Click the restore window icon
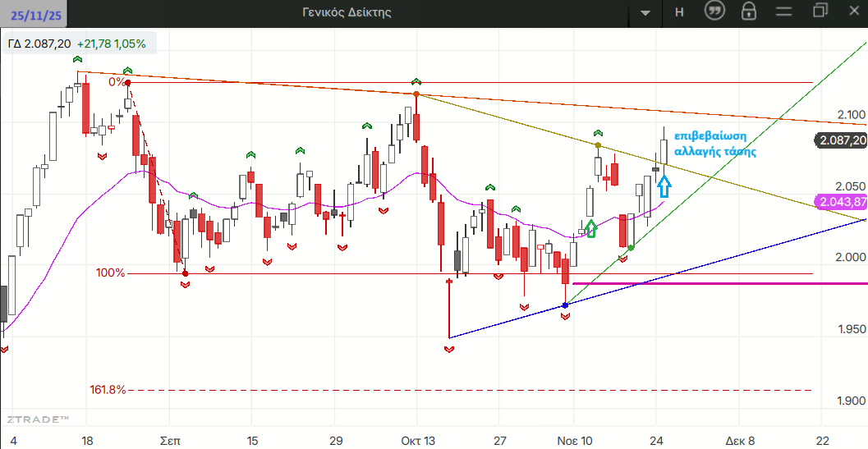868x449 pixels. tap(820, 11)
